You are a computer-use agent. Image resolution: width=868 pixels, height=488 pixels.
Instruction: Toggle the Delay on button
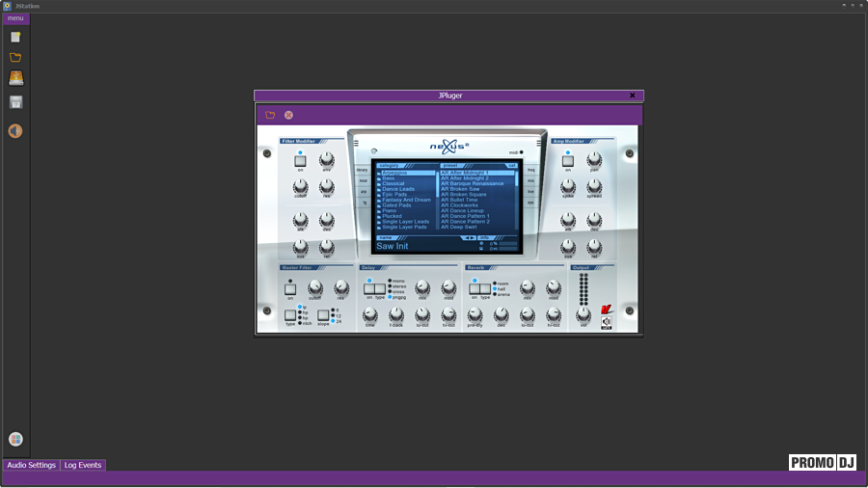coord(369,288)
